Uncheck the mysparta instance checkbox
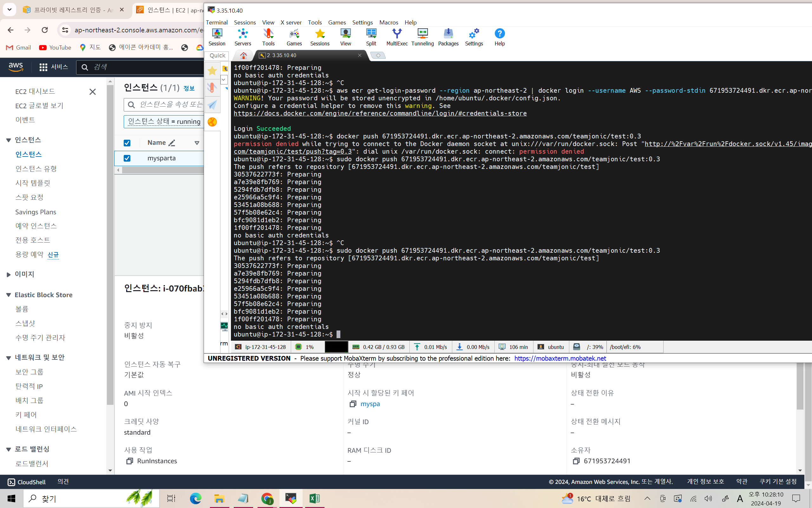 [x=127, y=158]
